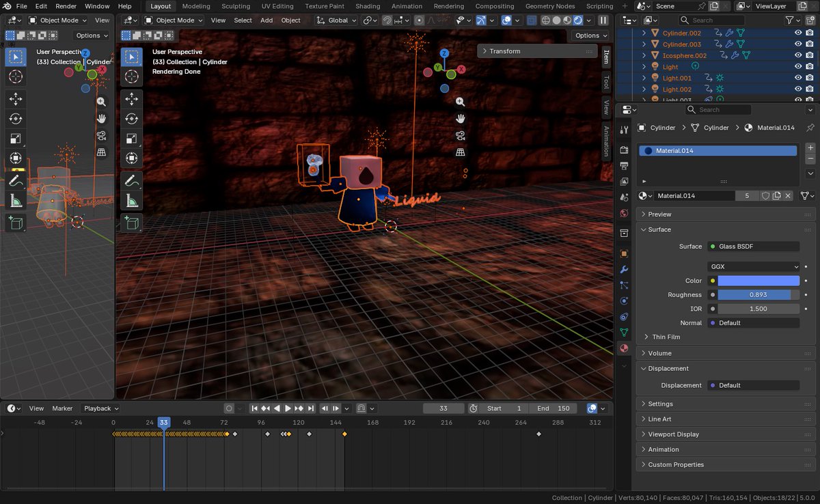Disable render camera icon for Cylinder.003

tap(811, 44)
